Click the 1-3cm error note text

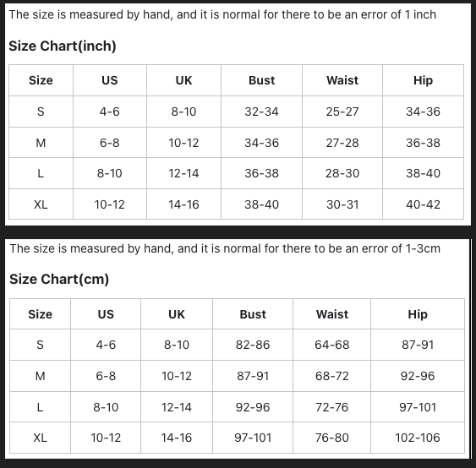[225, 248]
